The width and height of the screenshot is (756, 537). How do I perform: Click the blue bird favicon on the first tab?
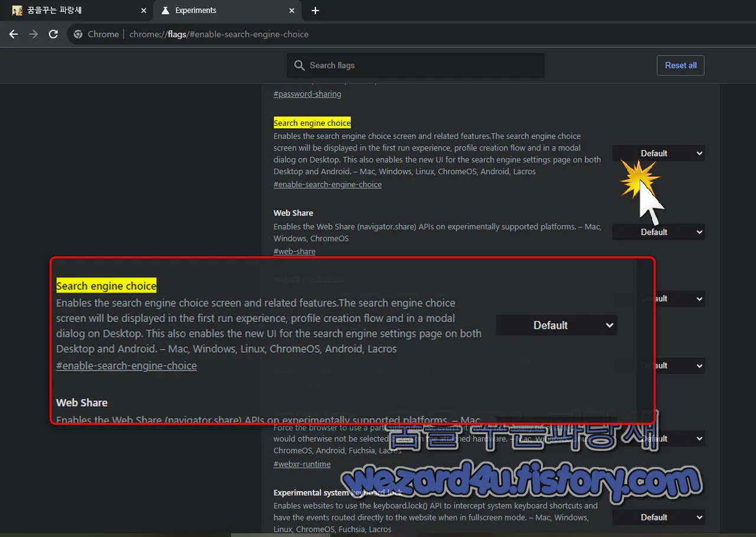17,10
